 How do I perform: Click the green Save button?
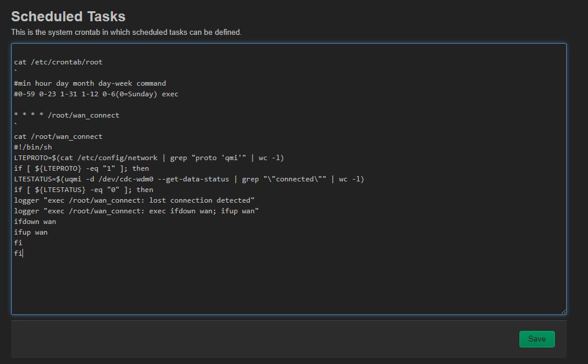(x=537, y=339)
